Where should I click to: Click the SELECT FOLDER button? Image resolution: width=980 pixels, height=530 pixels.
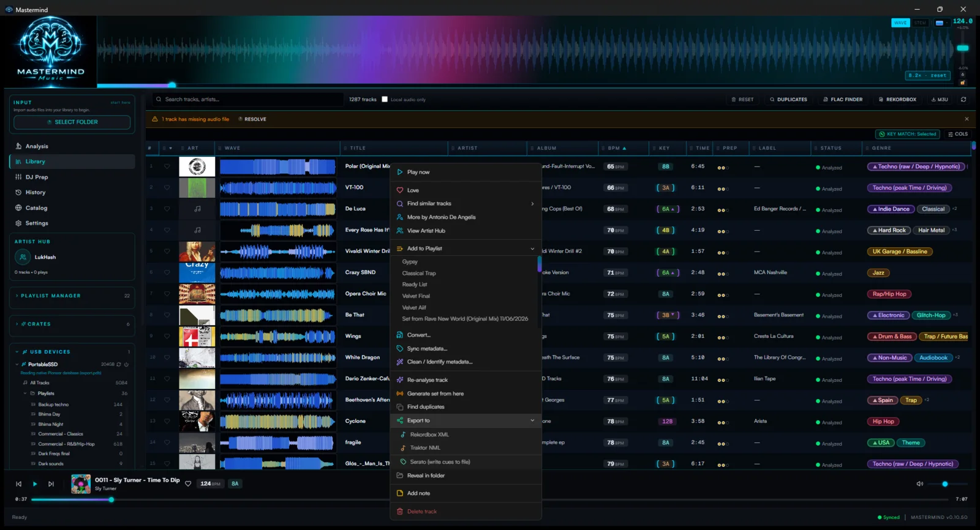[x=72, y=122]
